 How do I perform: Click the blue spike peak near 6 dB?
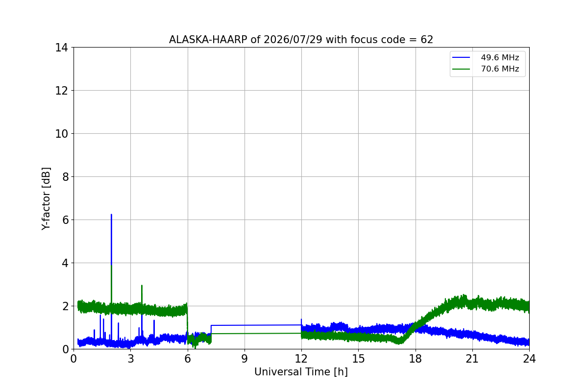tap(111, 215)
